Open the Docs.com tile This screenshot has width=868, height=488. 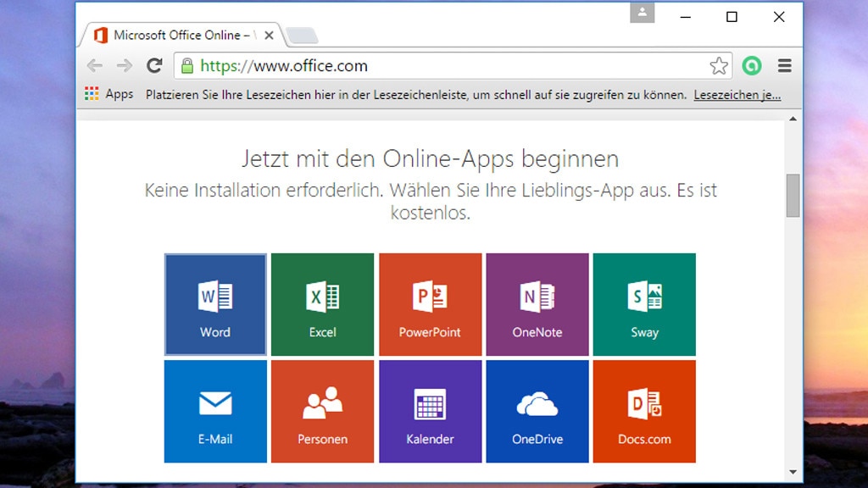(x=644, y=411)
